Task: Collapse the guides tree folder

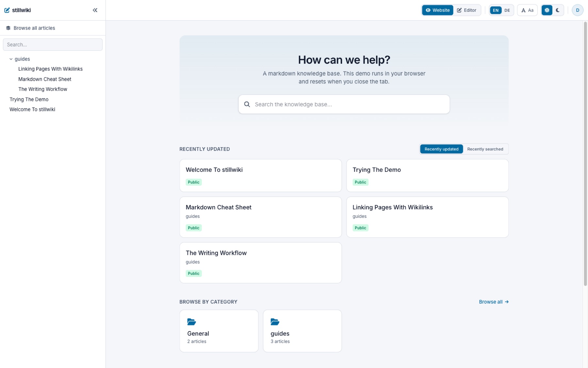Action: tap(11, 59)
